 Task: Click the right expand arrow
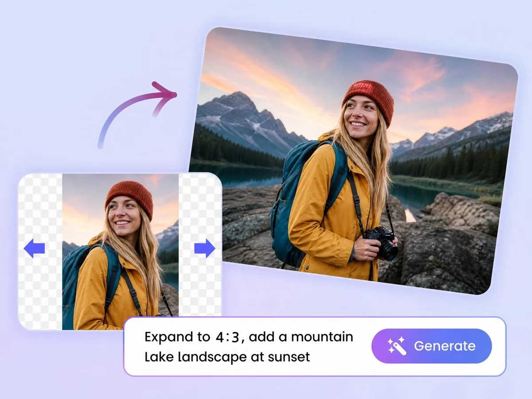pyautogui.click(x=205, y=248)
